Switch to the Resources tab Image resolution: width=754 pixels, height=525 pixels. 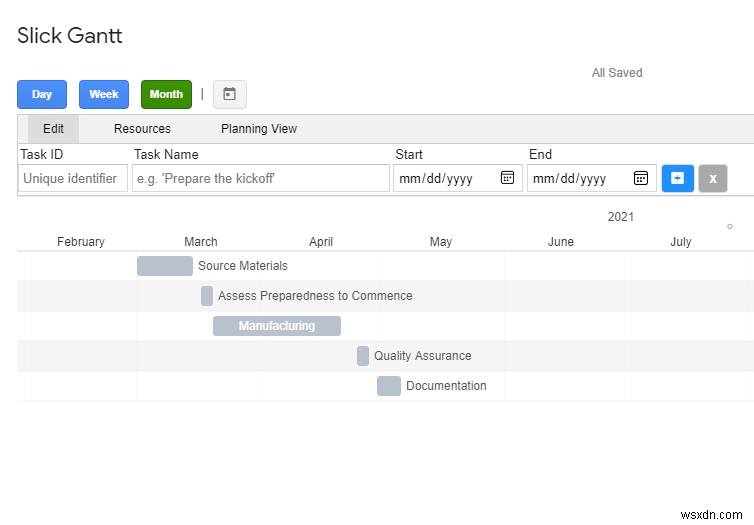click(x=142, y=129)
